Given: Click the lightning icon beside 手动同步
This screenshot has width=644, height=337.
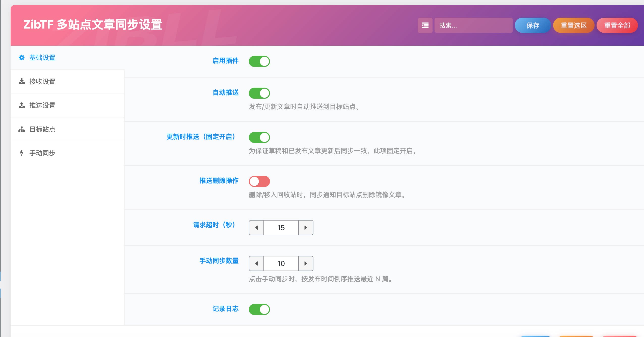Looking at the screenshot, I should click(x=21, y=153).
